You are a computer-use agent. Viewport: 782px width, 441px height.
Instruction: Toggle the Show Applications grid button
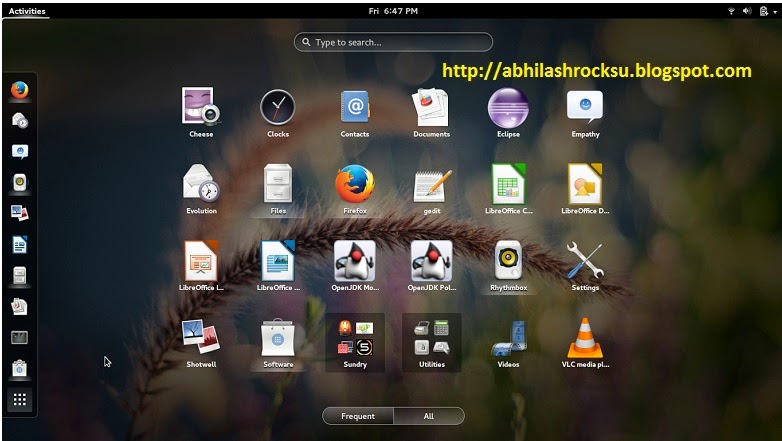pos(19,400)
